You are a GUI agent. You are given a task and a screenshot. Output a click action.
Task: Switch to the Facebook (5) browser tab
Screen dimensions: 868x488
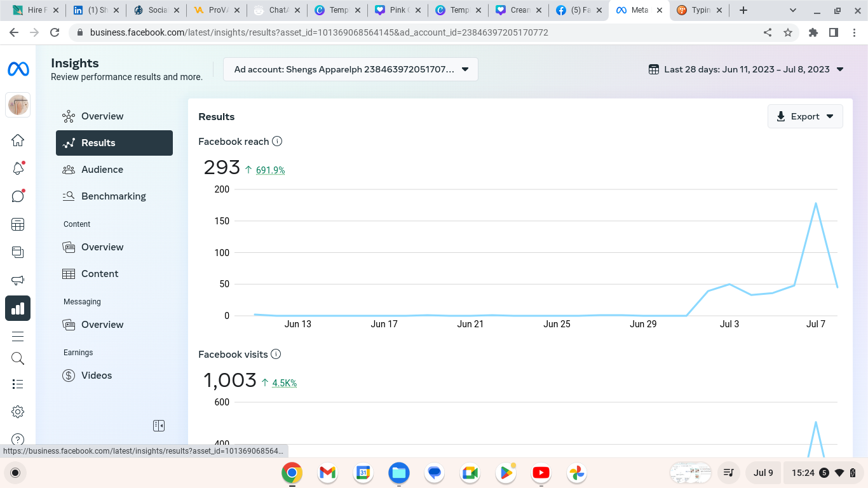point(578,10)
